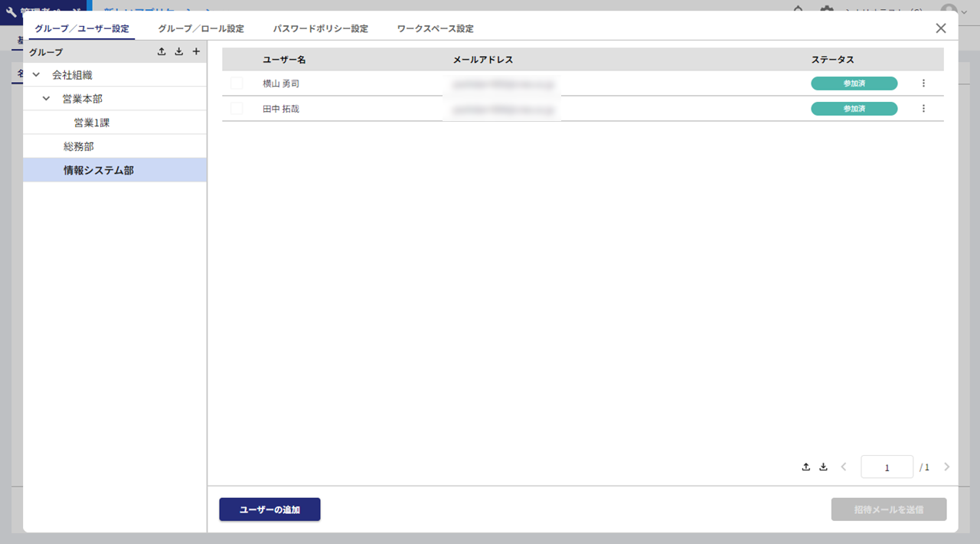Switch to グループ／ロール設定 tab
980x544 pixels.
tap(201, 29)
